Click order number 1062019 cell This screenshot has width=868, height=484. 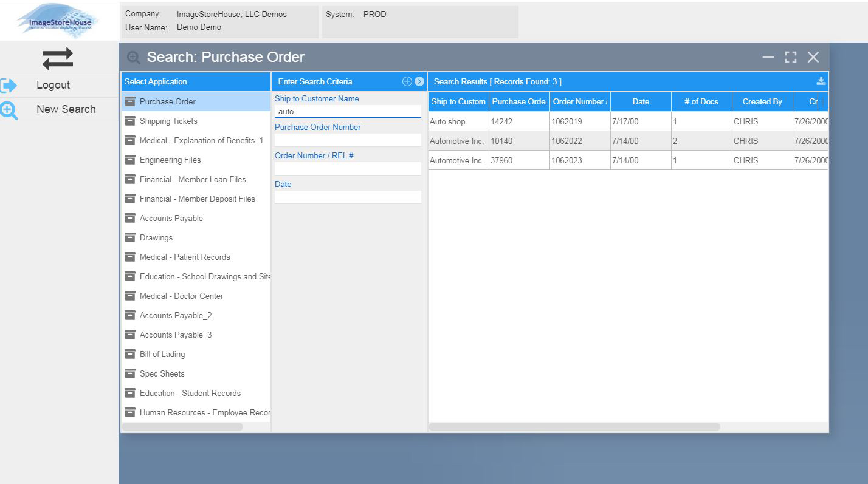(580, 121)
